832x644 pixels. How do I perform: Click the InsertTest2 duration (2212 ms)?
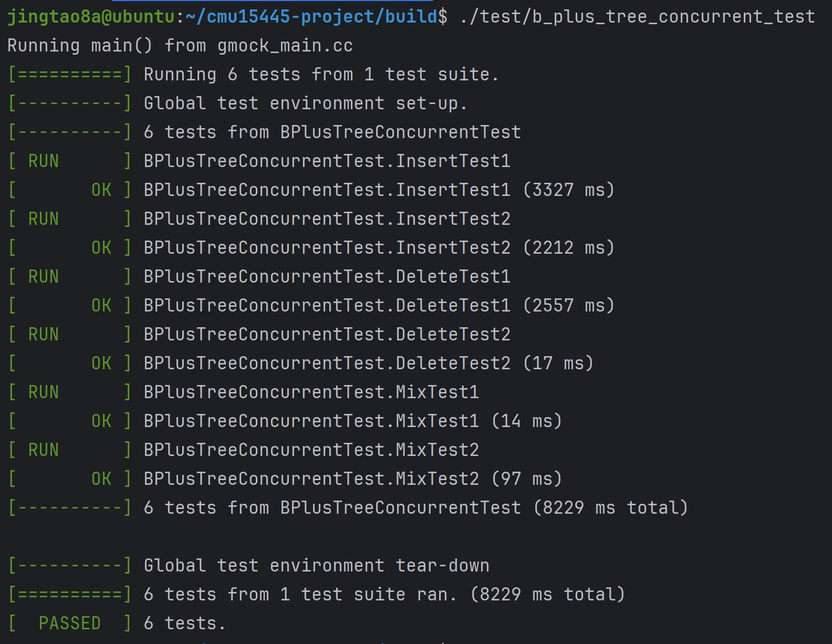click(x=568, y=248)
